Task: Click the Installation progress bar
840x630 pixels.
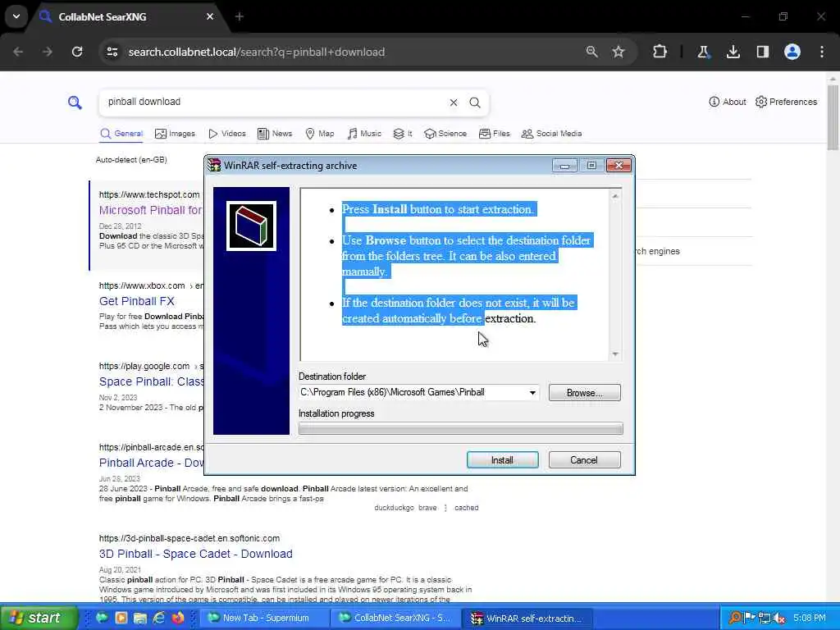Action: coord(461,428)
